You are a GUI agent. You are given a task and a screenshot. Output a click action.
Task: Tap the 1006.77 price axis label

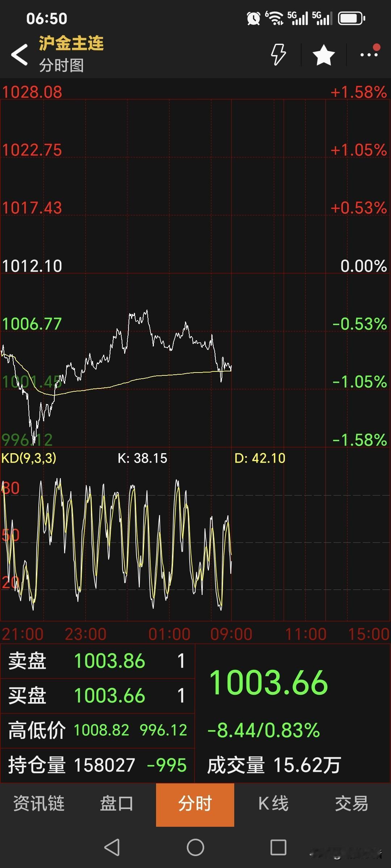click(x=32, y=324)
